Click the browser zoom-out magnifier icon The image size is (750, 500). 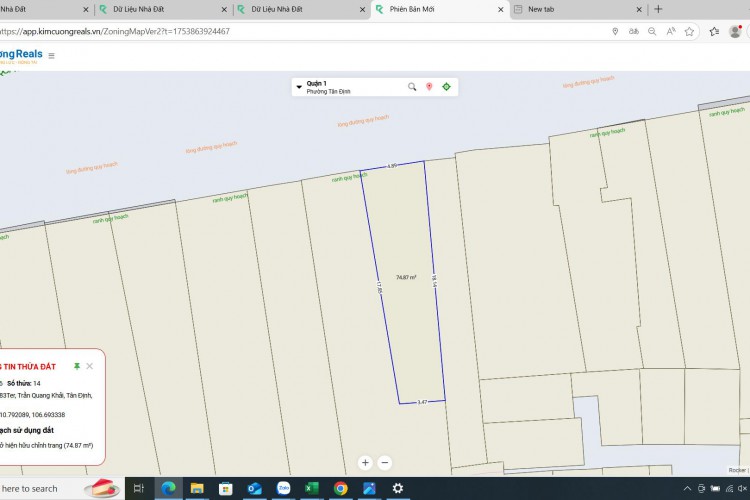[652, 32]
